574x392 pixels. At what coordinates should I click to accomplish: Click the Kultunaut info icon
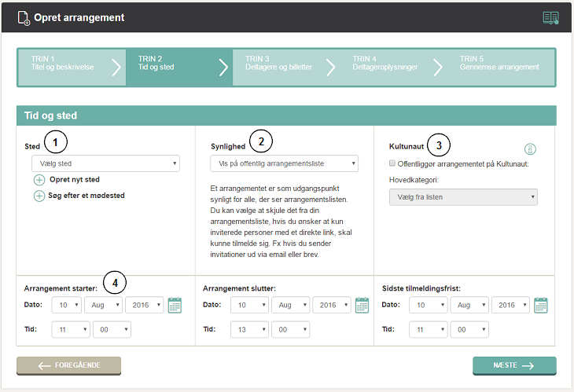(x=530, y=149)
